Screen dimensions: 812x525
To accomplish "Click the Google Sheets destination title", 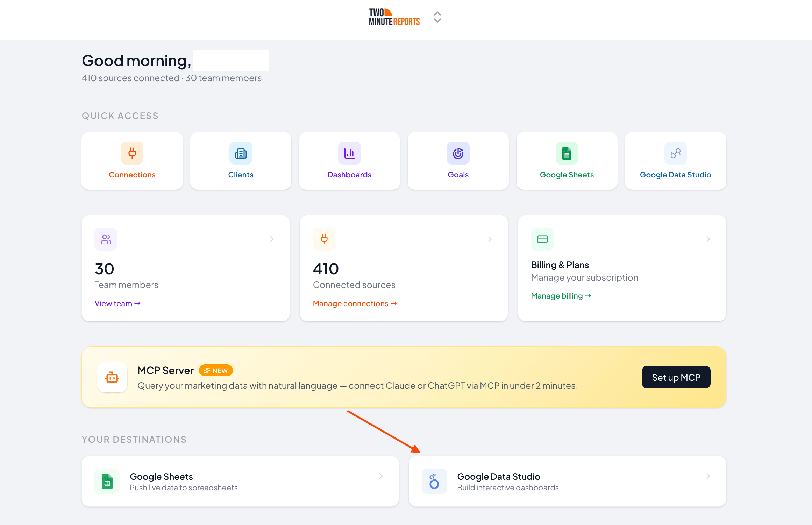I will 161,476.
